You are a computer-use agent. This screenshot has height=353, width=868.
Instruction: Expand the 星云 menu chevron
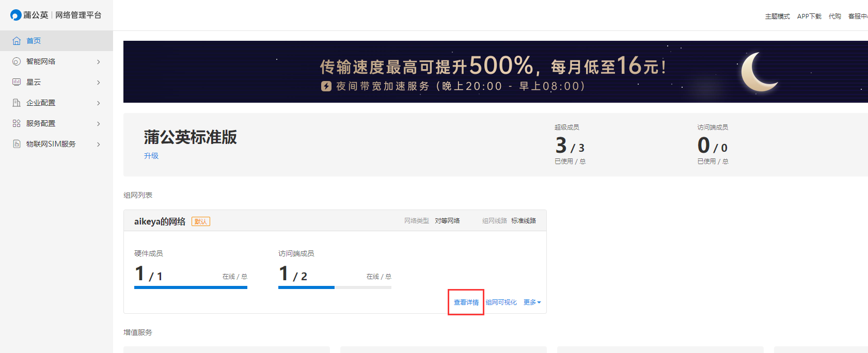point(99,83)
